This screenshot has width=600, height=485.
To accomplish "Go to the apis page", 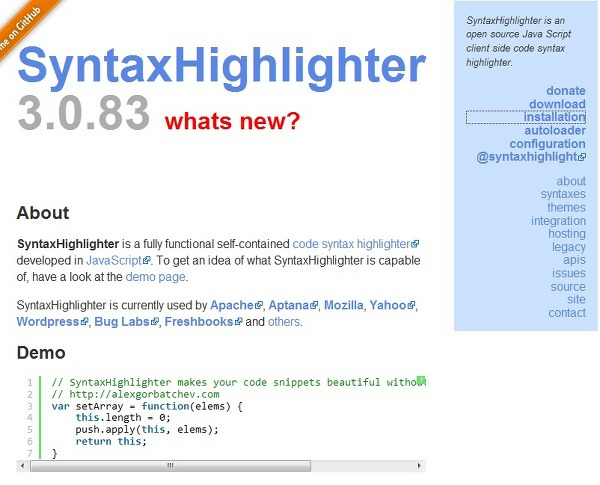I will (574, 260).
